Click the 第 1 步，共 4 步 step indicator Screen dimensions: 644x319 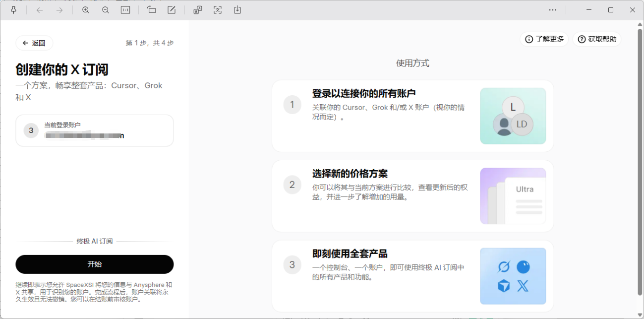click(150, 43)
